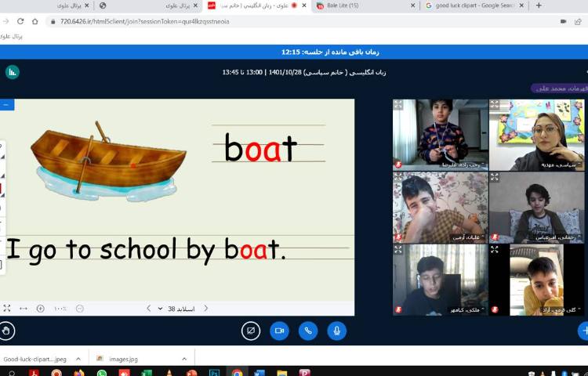Viewport: 588px width, 376px height.
Task: Select the webcam of the boy in yellow shirt
Action: [x=536, y=280]
